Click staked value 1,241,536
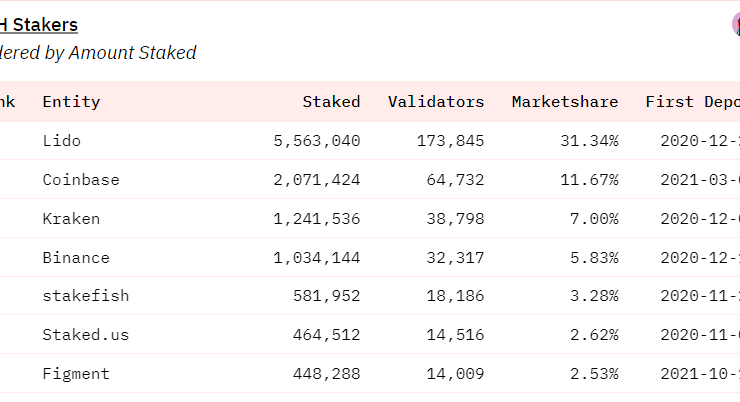Image resolution: width=740 pixels, height=402 pixels. tap(317, 219)
